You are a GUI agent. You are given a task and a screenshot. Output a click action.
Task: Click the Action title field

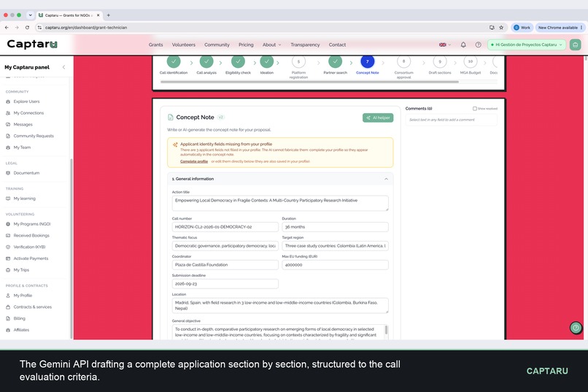(x=280, y=204)
